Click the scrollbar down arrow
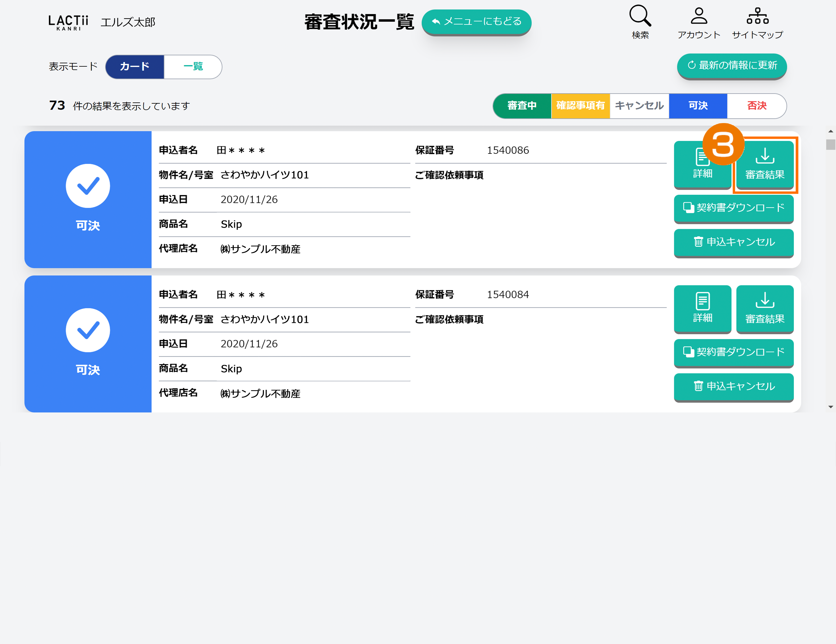 [x=830, y=407]
